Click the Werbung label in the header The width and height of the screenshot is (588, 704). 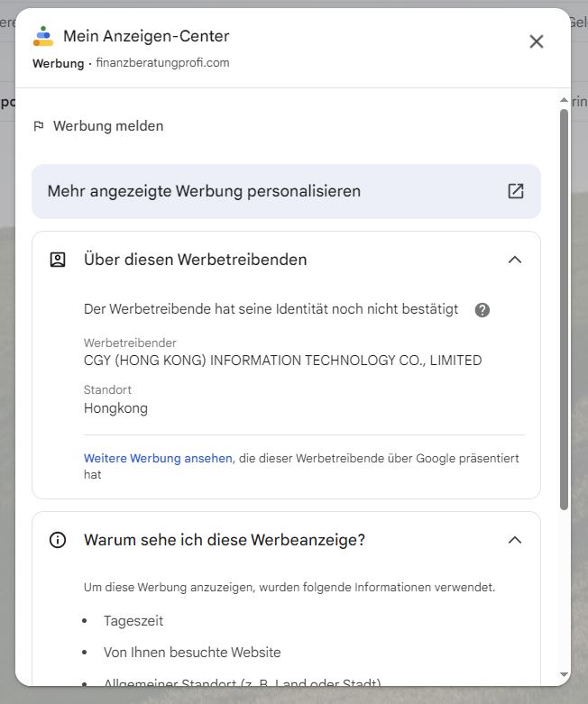59,63
